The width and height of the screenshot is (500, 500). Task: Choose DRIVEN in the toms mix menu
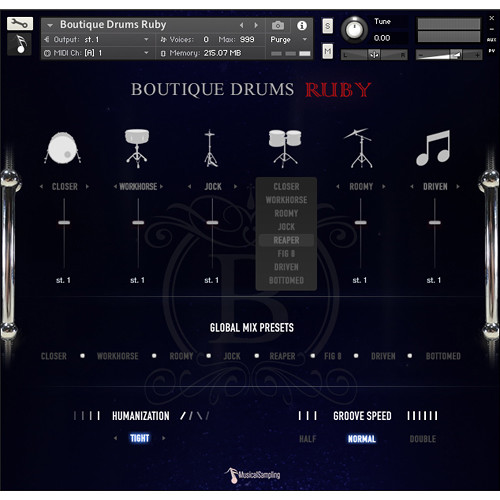[x=286, y=267]
